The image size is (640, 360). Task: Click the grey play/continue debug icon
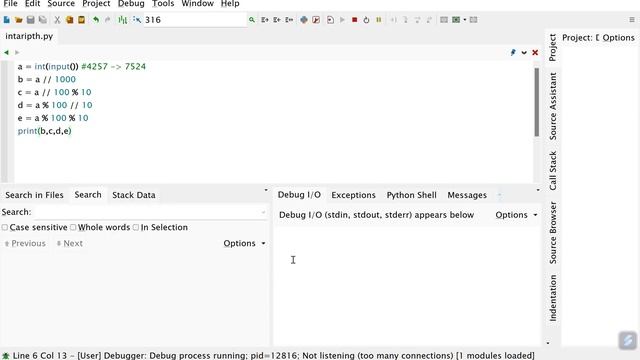(342, 20)
